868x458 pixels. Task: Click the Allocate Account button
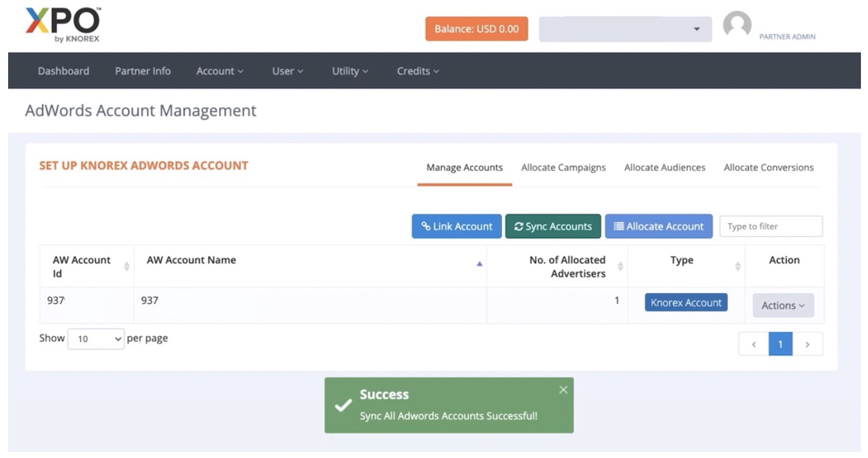click(658, 226)
